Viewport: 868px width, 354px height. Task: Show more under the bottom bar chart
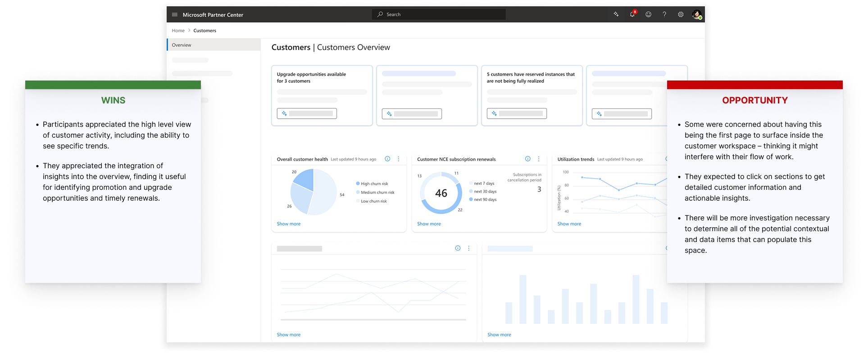point(499,335)
